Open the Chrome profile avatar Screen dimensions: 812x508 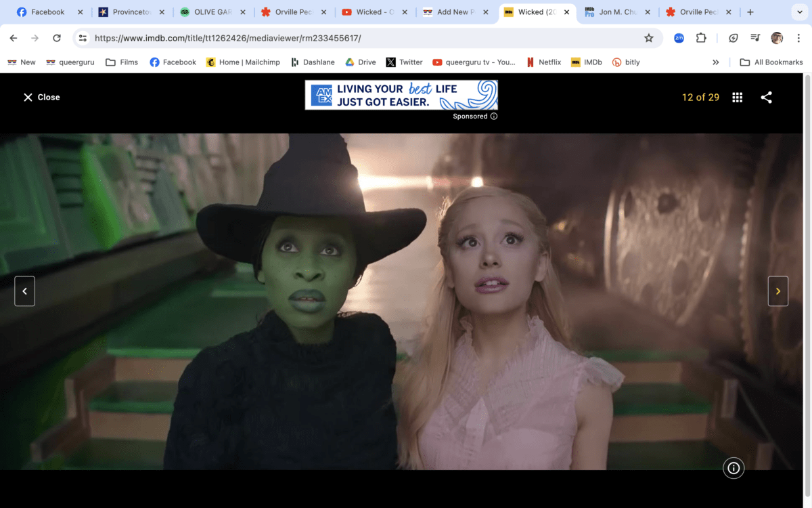[x=777, y=38]
